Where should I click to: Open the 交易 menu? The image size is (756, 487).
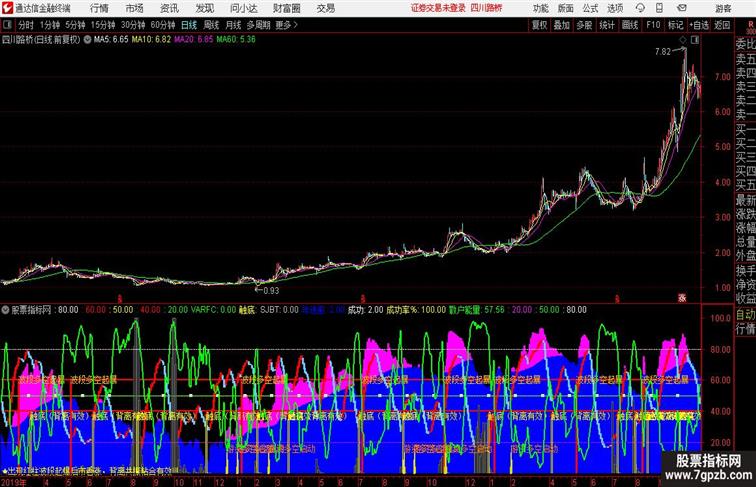point(326,8)
